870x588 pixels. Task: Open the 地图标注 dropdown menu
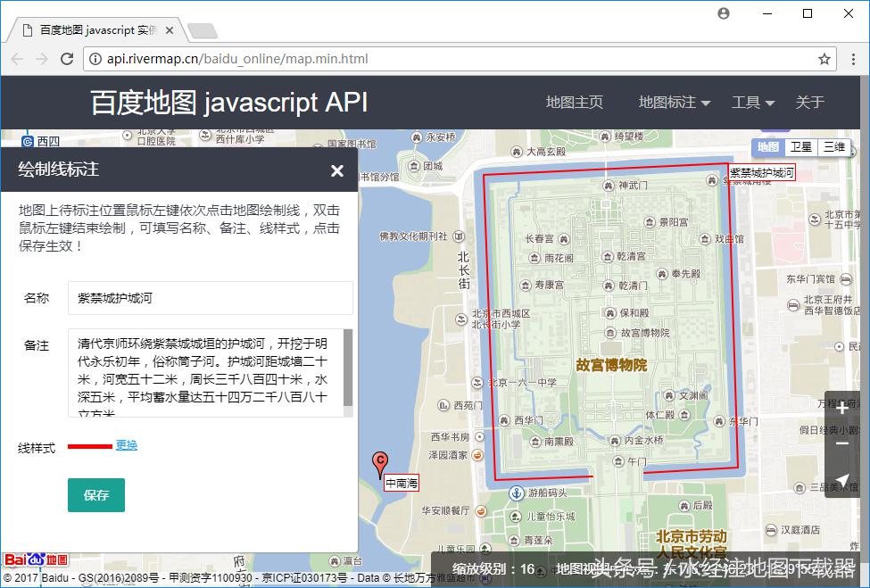coord(667,103)
